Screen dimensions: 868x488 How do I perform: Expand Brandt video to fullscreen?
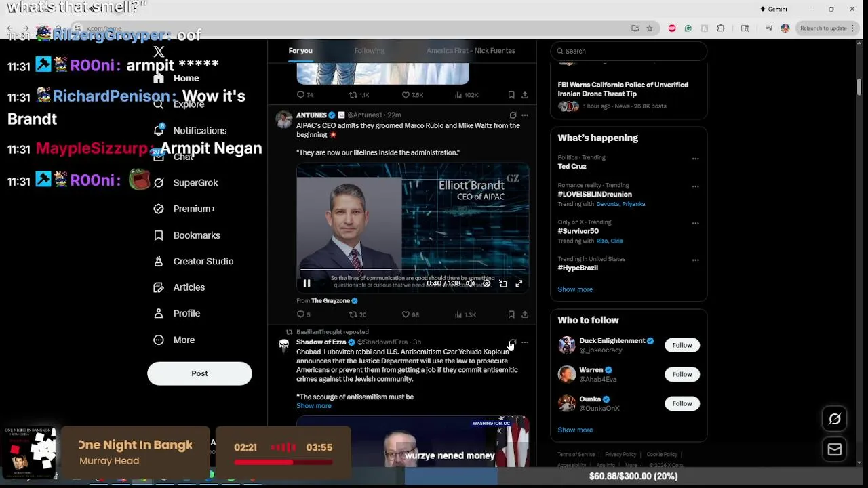coord(519,284)
